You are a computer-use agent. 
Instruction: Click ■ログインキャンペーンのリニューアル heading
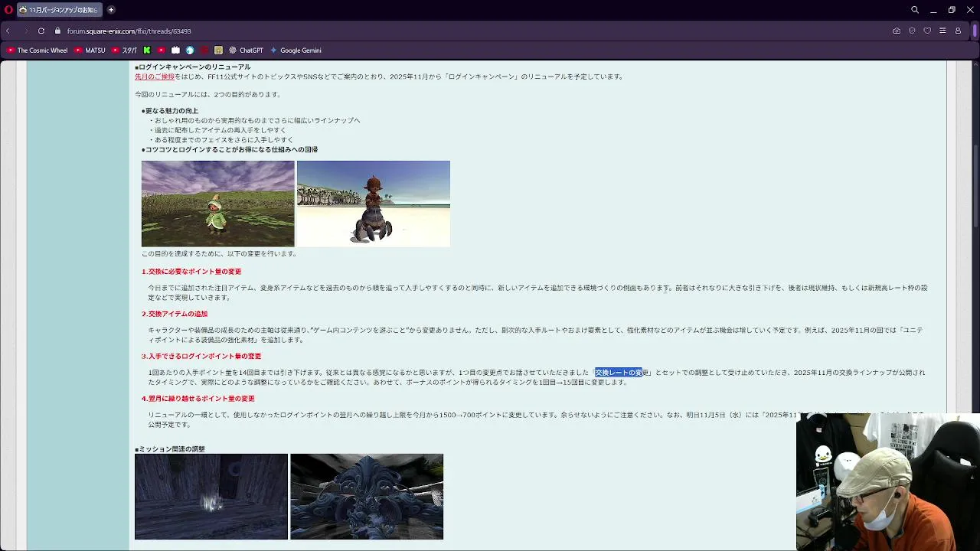192,67
